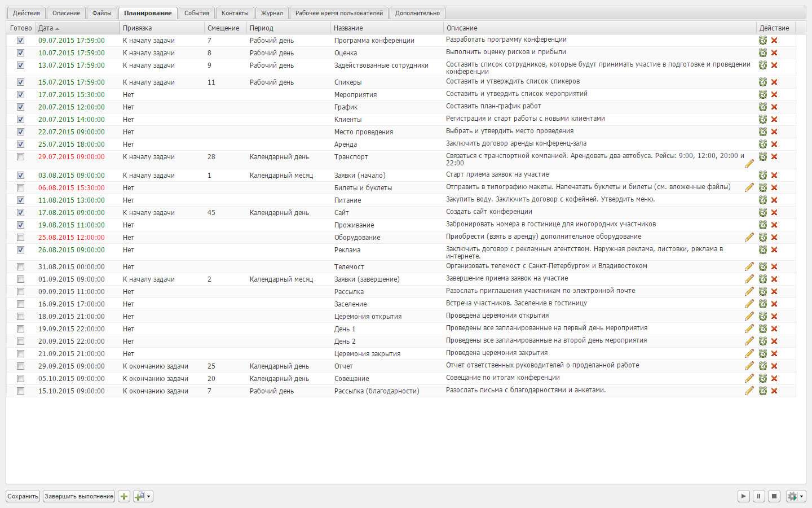The width and height of the screenshot is (812, 508).
Task: Tick the Готово checkbox for Телемост
Action: [x=21, y=267]
